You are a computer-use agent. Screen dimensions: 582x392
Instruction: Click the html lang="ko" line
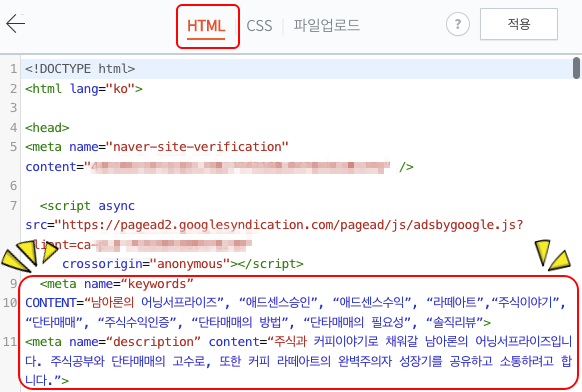84,89
